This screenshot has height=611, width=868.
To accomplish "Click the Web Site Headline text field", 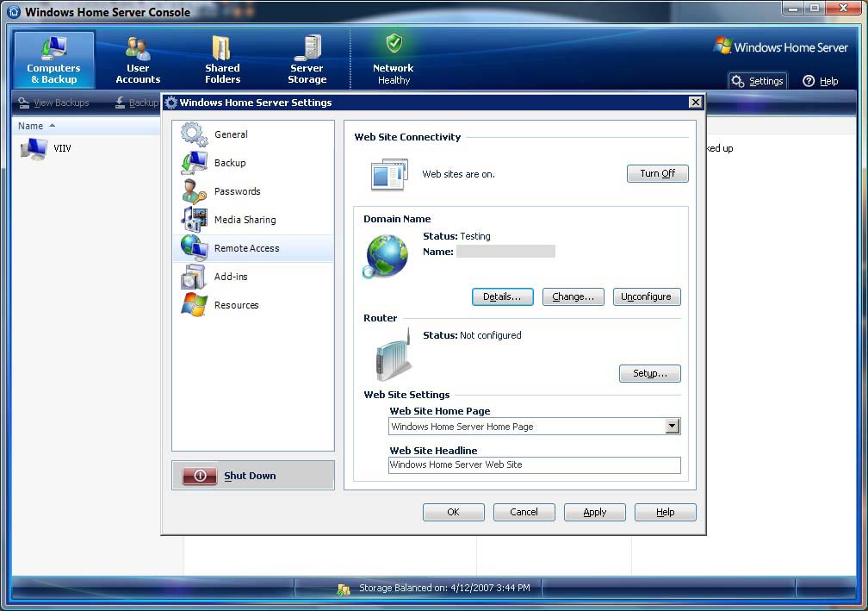I will click(534, 465).
